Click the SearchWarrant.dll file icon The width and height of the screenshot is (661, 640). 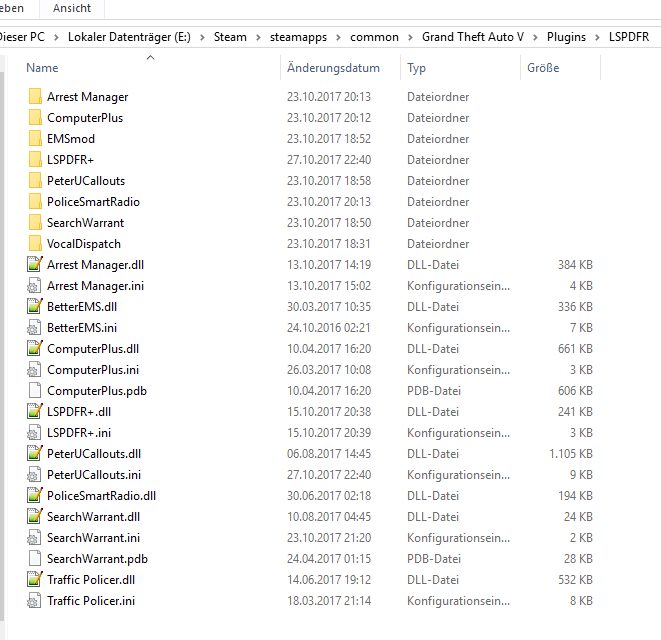[35, 516]
